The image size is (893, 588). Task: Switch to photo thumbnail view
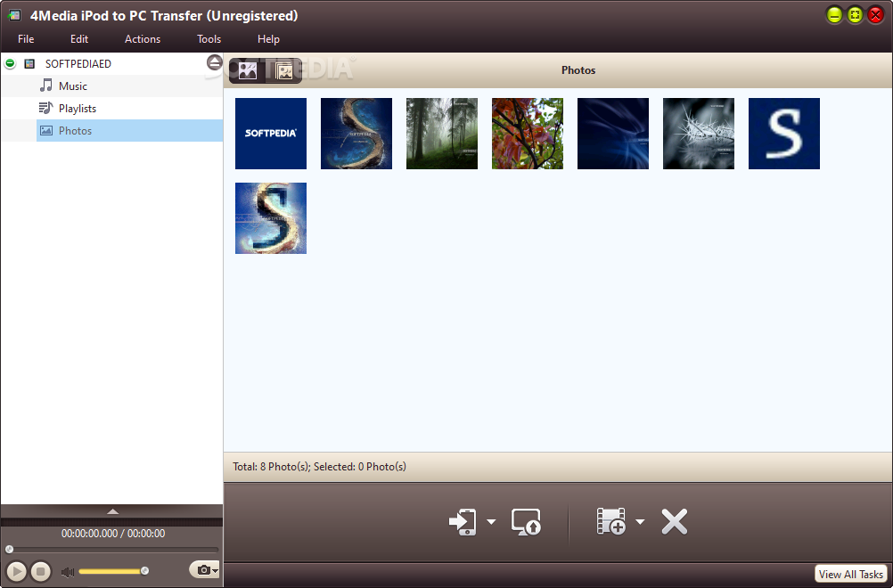click(x=247, y=70)
